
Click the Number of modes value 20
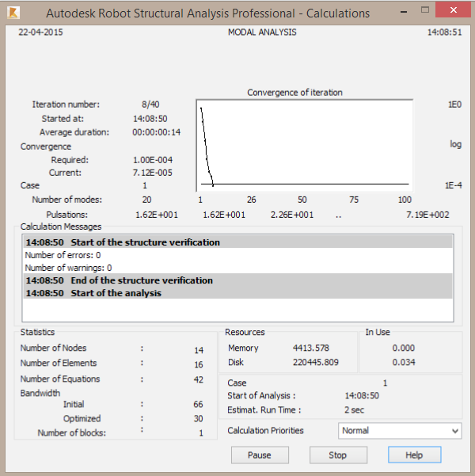(x=147, y=200)
